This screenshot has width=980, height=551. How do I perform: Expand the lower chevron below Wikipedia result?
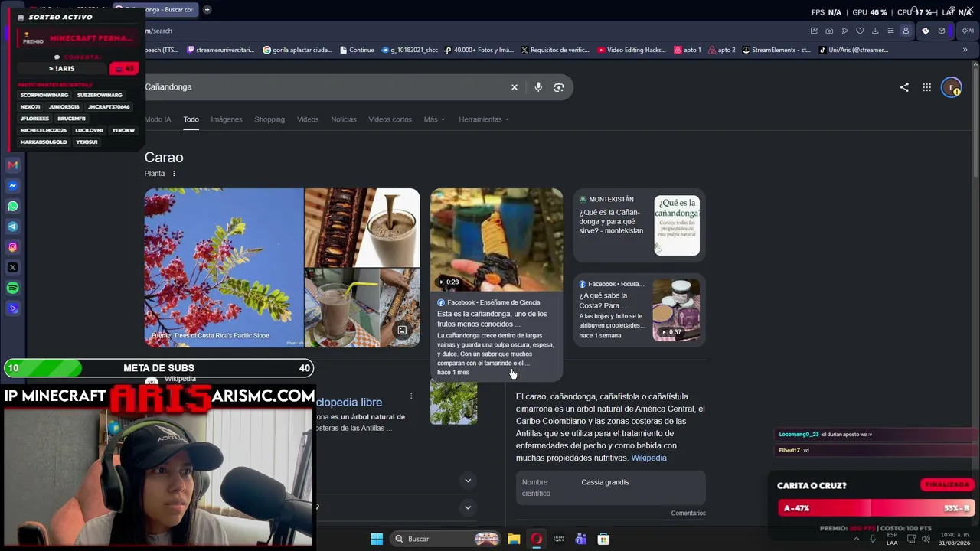coord(468,507)
